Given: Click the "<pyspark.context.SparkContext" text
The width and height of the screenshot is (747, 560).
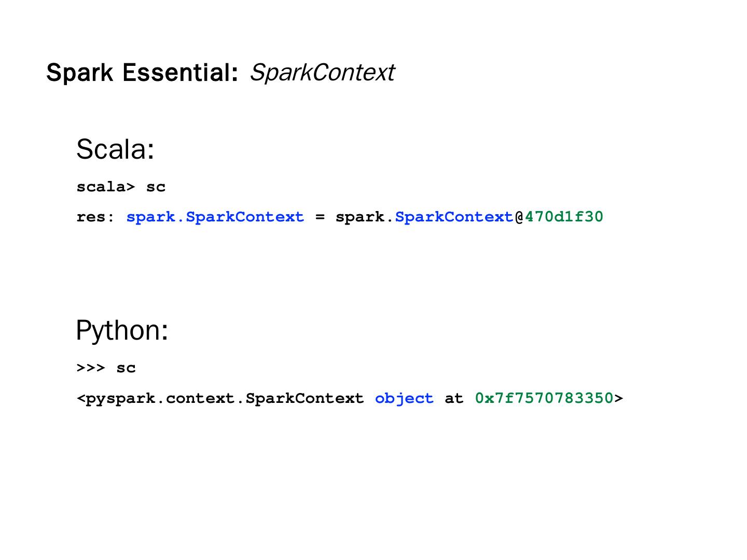Looking at the screenshot, I should (220, 398).
